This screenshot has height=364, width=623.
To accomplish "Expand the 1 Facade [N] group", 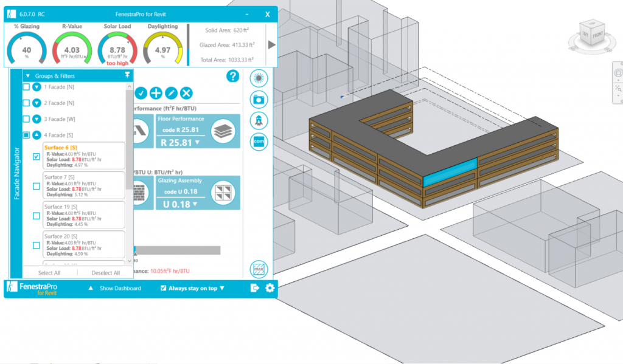I will click(x=37, y=87).
